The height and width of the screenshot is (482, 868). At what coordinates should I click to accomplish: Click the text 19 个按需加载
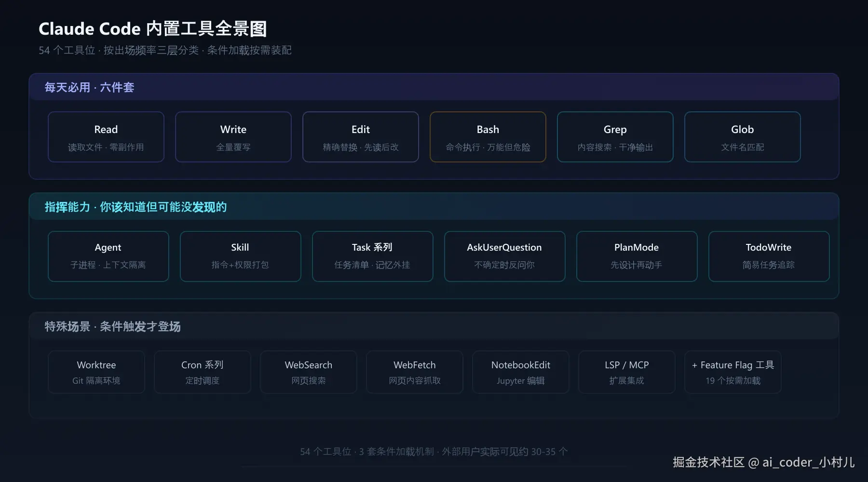(733, 380)
